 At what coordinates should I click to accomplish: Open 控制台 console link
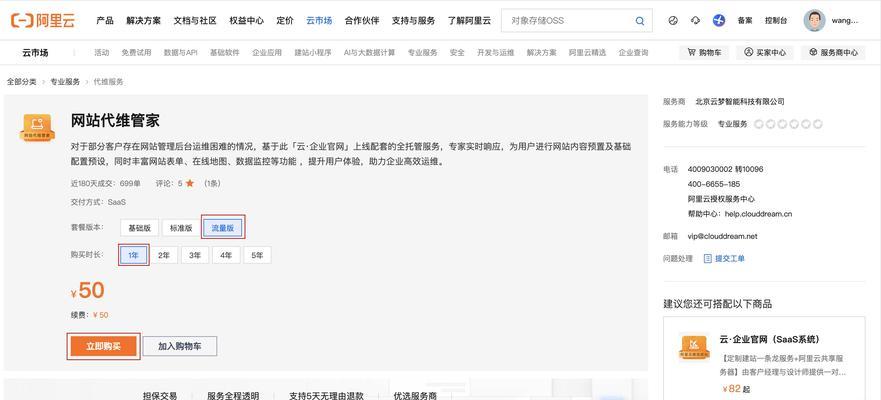coord(776,21)
